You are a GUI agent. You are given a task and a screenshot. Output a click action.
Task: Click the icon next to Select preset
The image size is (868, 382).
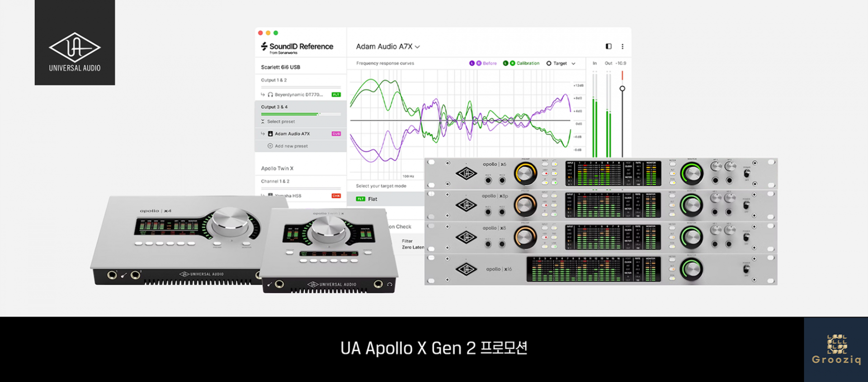tap(263, 121)
